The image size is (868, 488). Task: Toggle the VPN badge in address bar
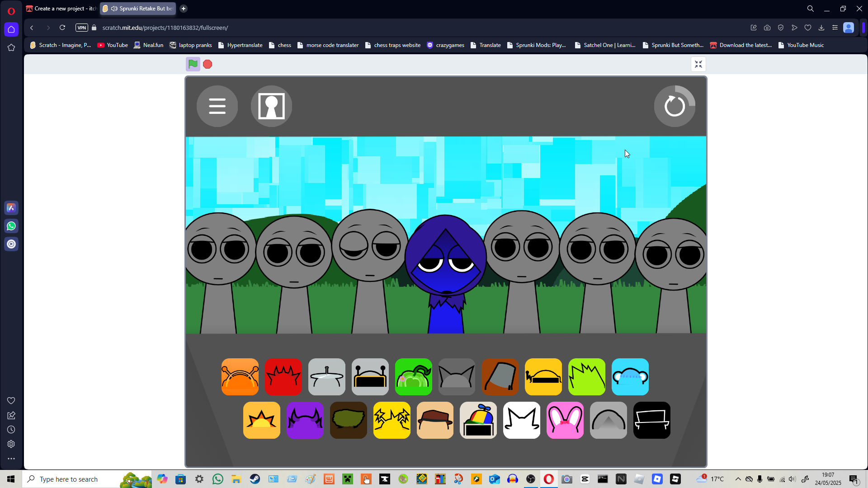click(82, 28)
